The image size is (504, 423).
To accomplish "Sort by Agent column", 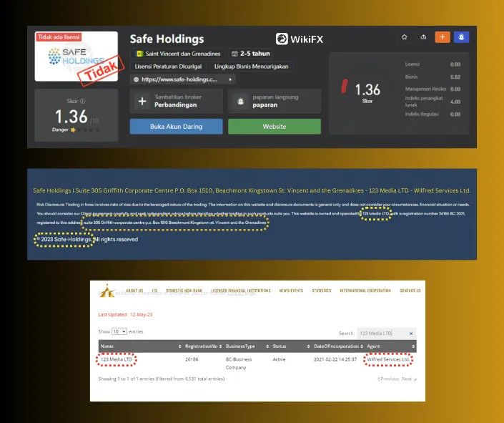I will pyautogui.click(x=390, y=346).
